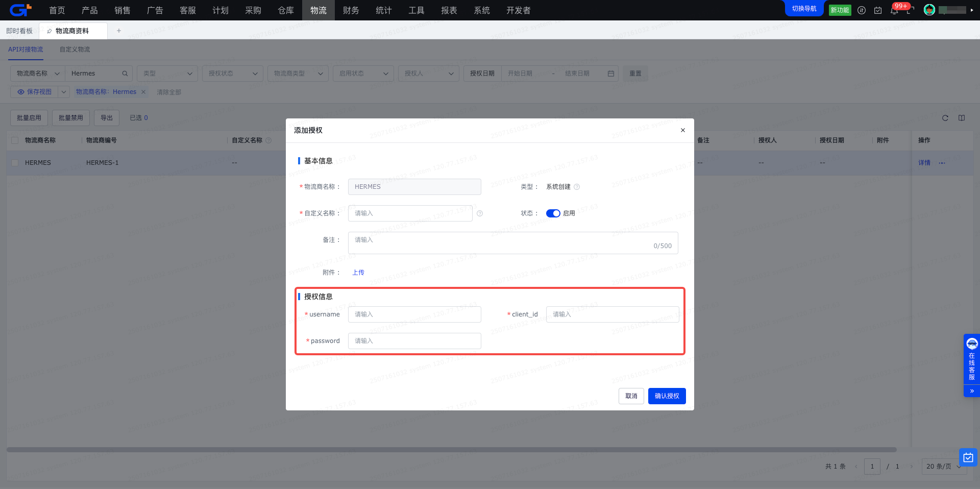Screen dimensions: 980x489
Task: Switch to the API对接物流 tab
Action: [x=26, y=50]
